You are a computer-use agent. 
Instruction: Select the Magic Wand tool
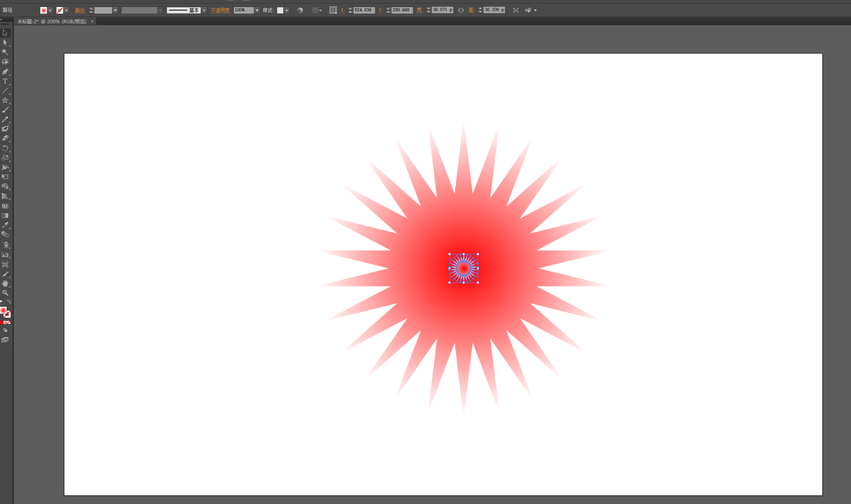(5, 52)
